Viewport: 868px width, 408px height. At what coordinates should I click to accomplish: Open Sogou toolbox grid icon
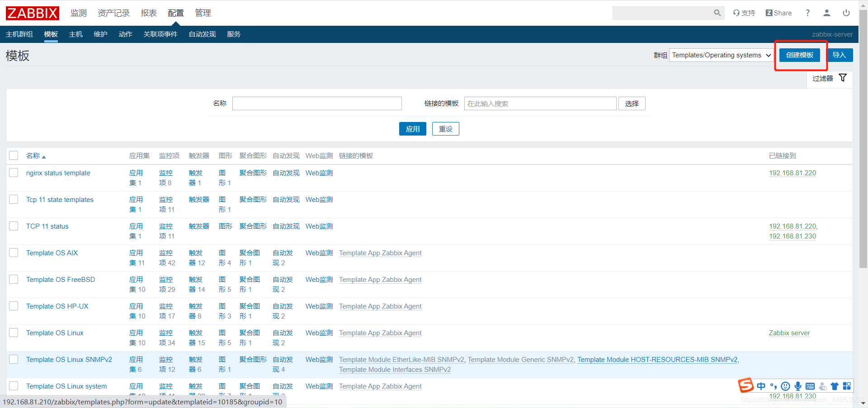(x=847, y=386)
